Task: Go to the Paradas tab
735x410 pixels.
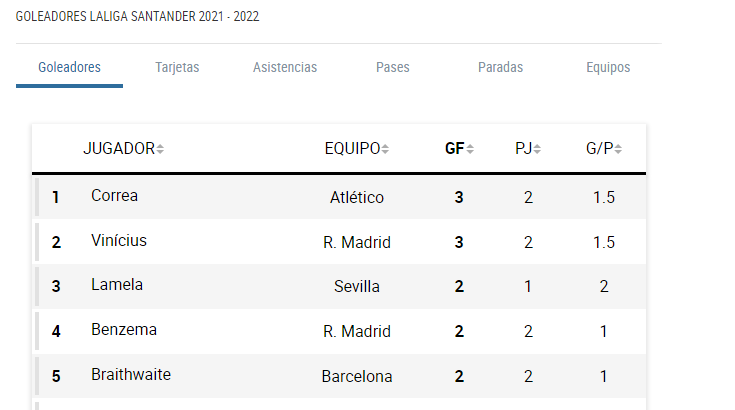Action: pyautogui.click(x=501, y=67)
